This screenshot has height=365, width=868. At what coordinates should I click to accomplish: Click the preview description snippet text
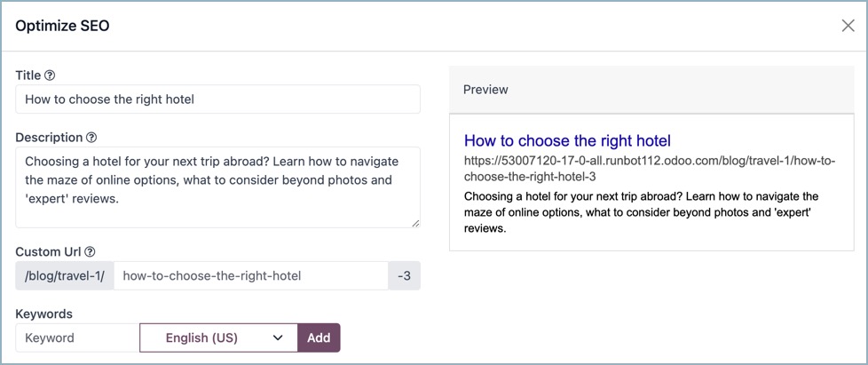tap(639, 211)
